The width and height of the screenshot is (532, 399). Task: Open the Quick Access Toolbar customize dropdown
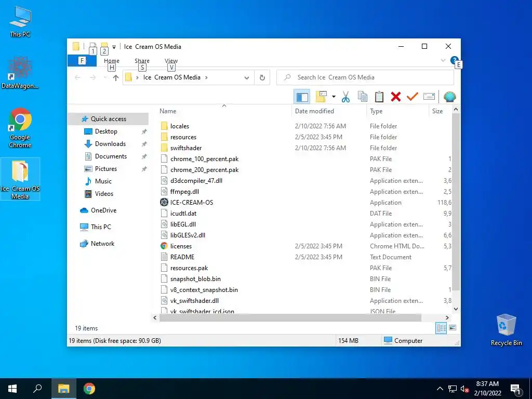pos(114,47)
